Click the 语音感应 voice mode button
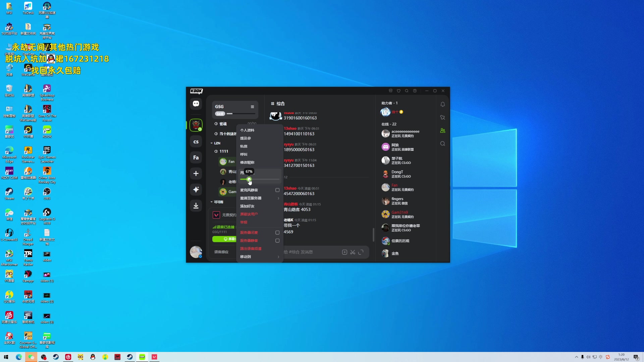644x362 pixels. (221, 252)
